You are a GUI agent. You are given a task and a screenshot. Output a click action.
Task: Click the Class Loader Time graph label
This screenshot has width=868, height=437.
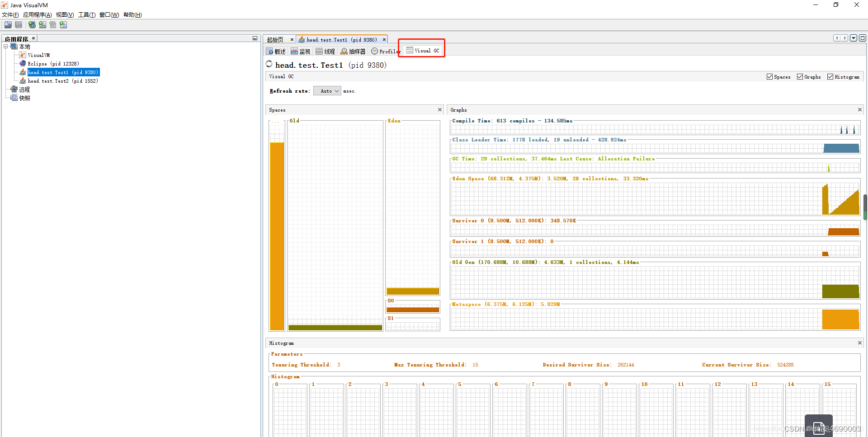(539, 140)
